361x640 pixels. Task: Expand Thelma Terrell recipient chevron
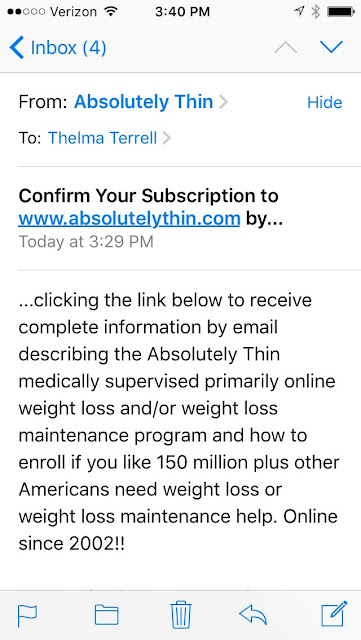(166, 138)
